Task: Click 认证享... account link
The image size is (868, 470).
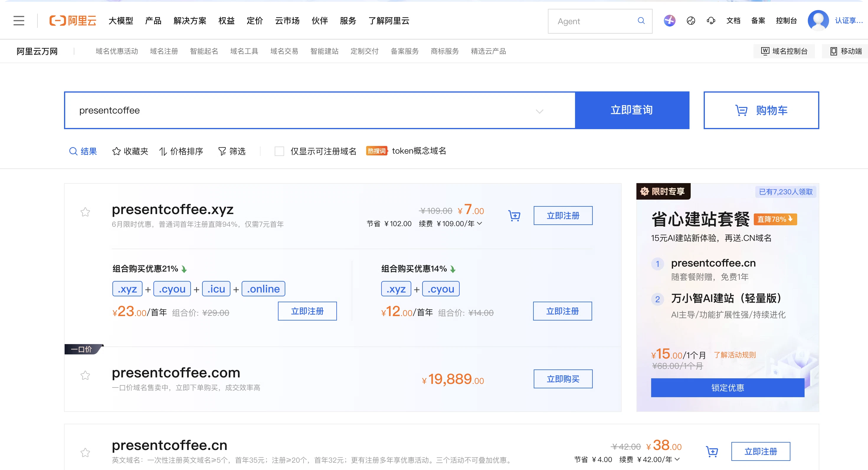Action: tap(849, 21)
